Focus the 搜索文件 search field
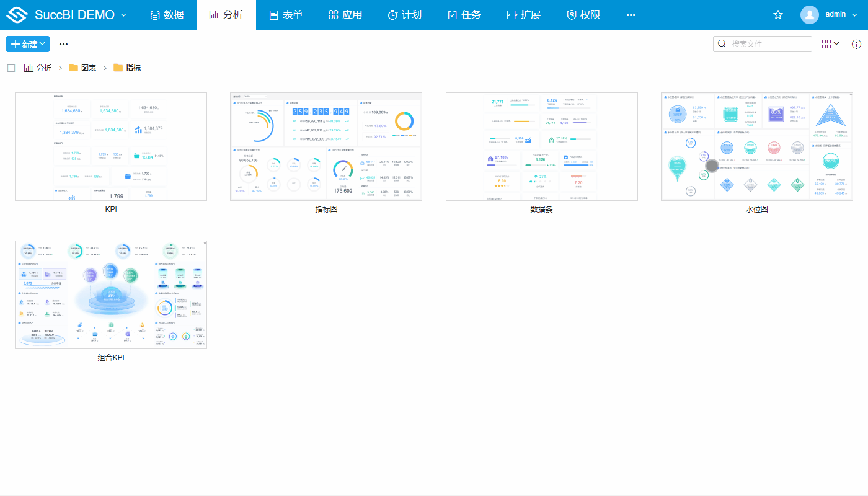 769,44
